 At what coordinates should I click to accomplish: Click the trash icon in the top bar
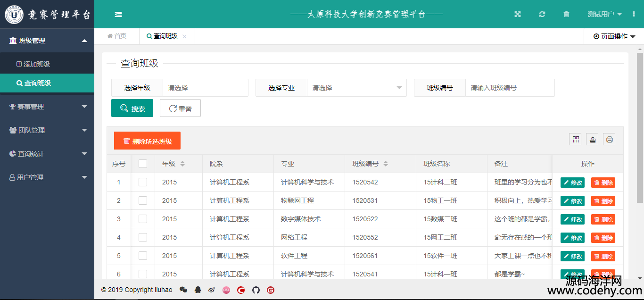pyautogui.click(x=566, y=14)
